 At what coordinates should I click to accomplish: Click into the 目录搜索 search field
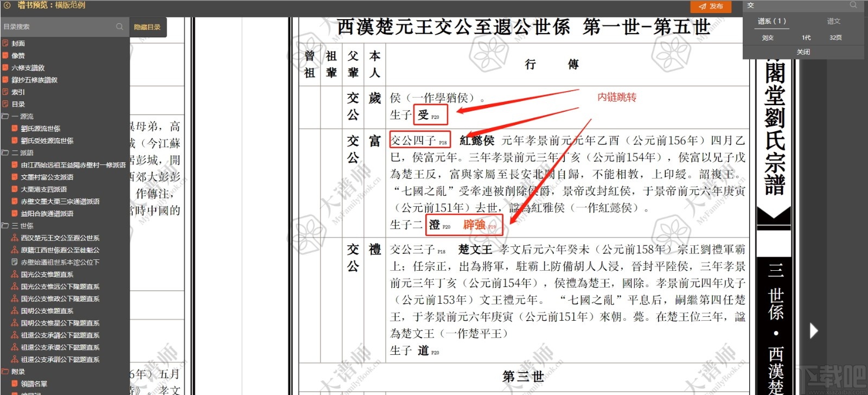pyautogui.click(x=57, y=27)
